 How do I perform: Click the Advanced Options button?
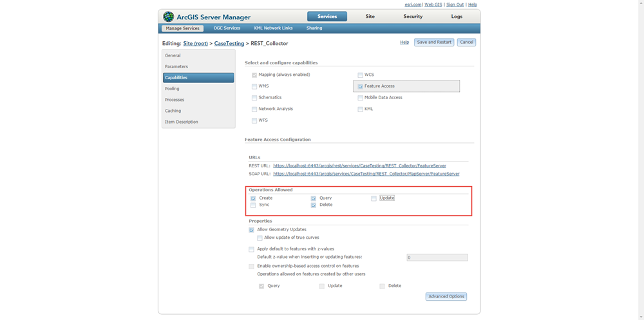point(446,297)
